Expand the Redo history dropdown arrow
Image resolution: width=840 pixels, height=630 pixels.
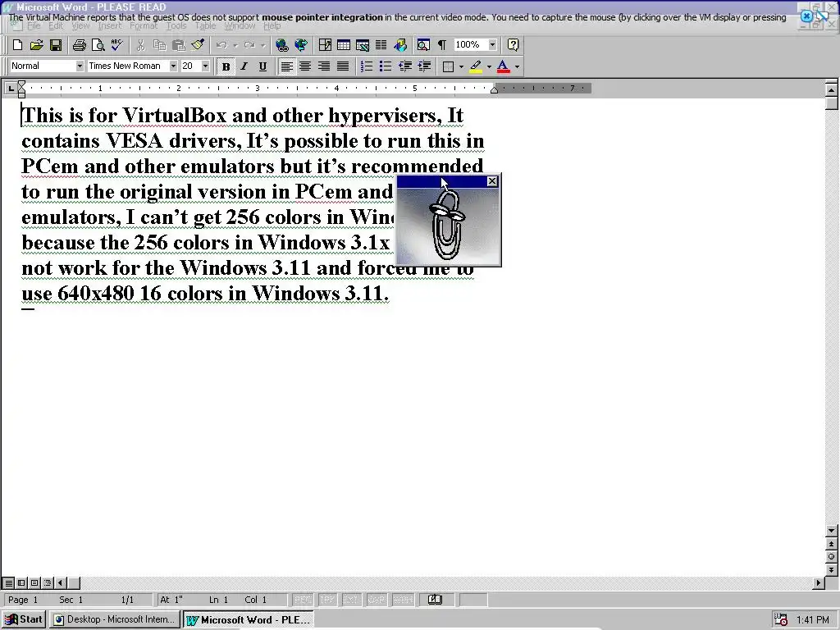(x=263, y=45)
